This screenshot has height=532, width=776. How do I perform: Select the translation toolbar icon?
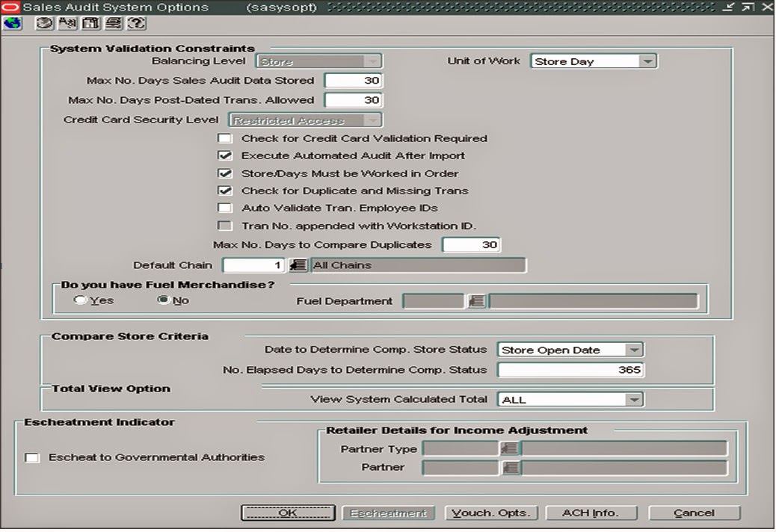coord(66,23)
